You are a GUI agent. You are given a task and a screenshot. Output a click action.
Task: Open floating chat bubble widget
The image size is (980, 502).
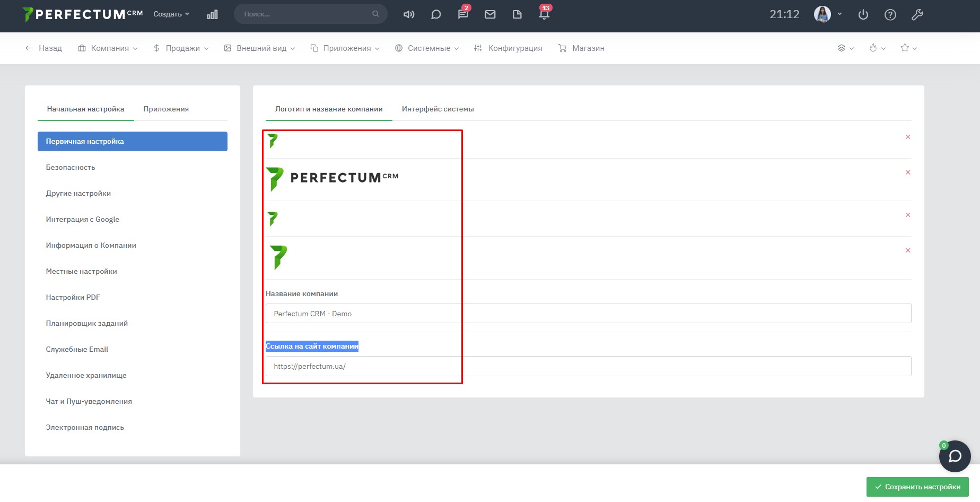pyautogui.click(x=955, y=456)
